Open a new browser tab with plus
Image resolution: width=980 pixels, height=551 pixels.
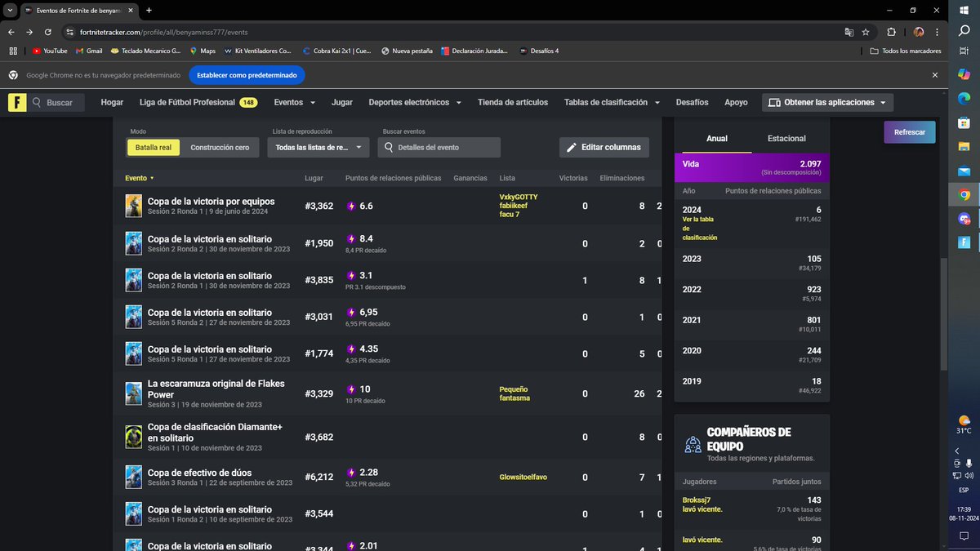pos(149,10)
